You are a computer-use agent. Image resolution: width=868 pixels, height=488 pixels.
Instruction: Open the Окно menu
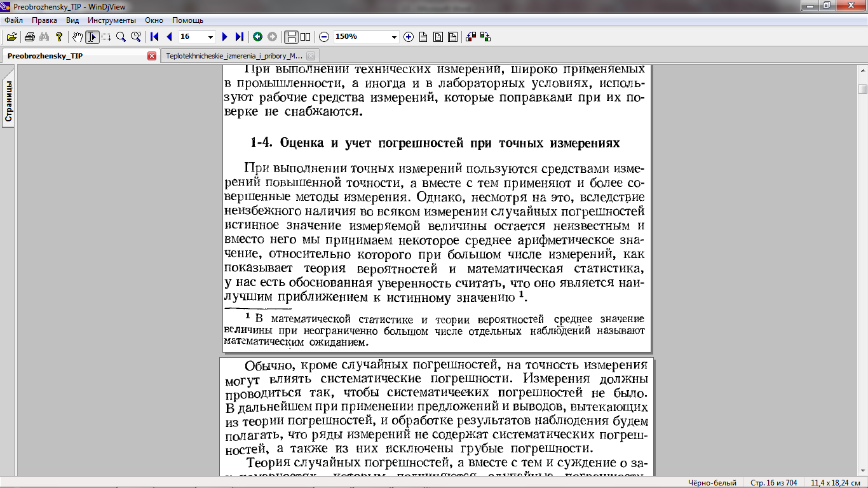[x=154, y=20]
